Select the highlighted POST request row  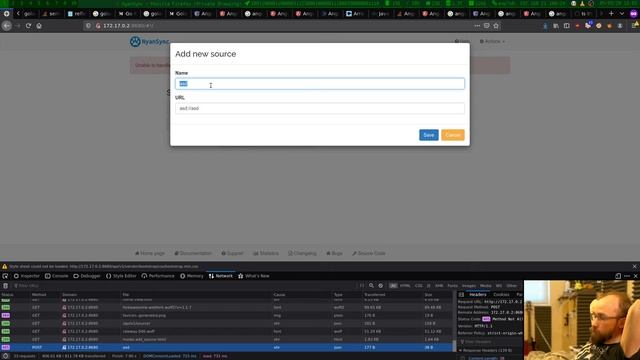pyautogui.click(x=227, y=347)
